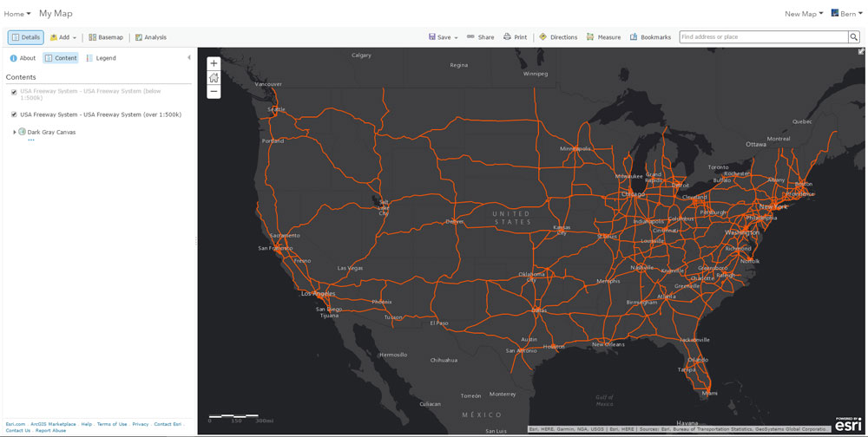The height and width of the screenshot is (437, 868).
Task: Click the Dark Gray Canvas basemap icon
Action: (23, 132)
